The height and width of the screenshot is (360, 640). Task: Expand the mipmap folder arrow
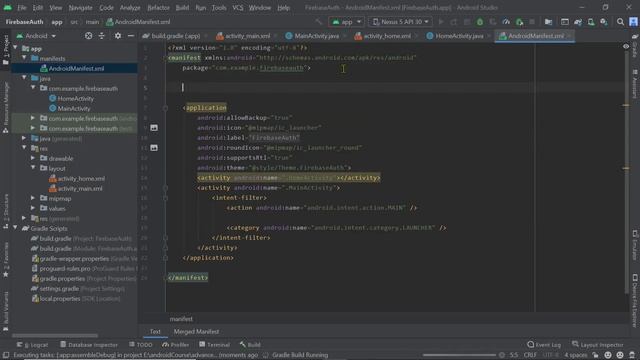(33, 198)
